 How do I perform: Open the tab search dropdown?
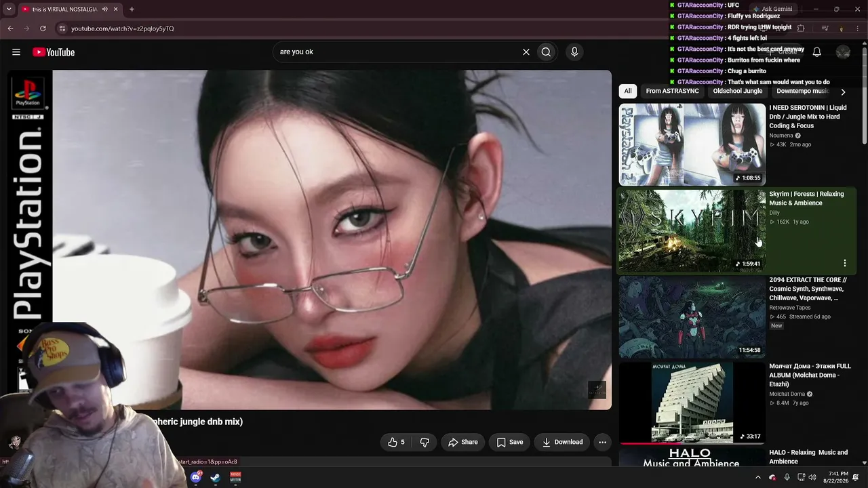pyautogui.click(x=8, y=9)
